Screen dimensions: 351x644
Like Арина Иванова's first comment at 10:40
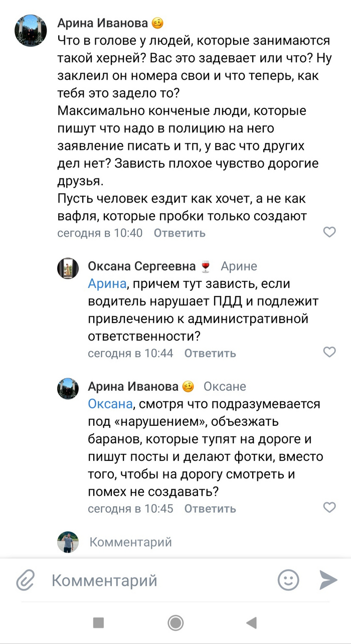[x=329, y=232]
